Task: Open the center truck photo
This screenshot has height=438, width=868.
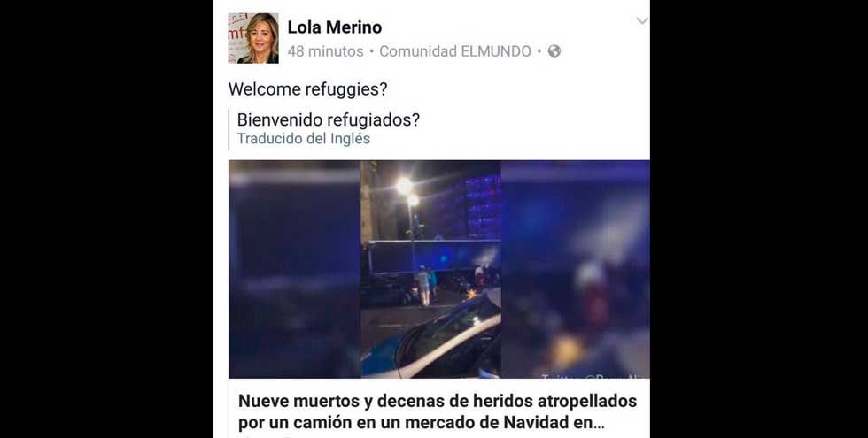Action: click(x=430, y=269)
